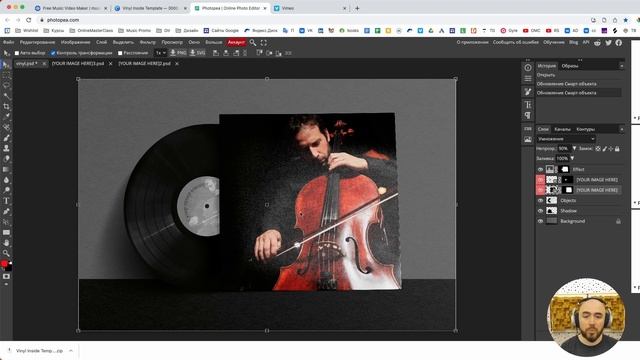This screenshot has height=360, width=640.
Task: Click the red foreground color swatch
Action: point(4,264)
